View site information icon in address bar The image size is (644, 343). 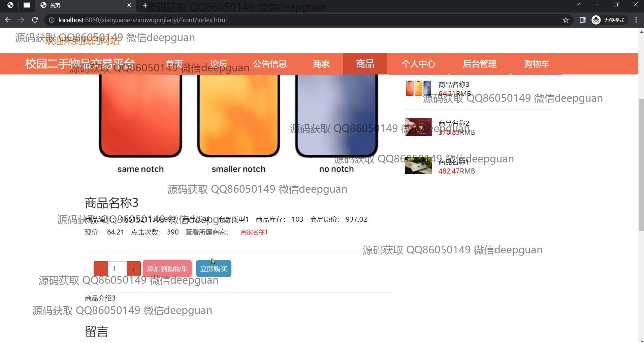tap(52, 20)
